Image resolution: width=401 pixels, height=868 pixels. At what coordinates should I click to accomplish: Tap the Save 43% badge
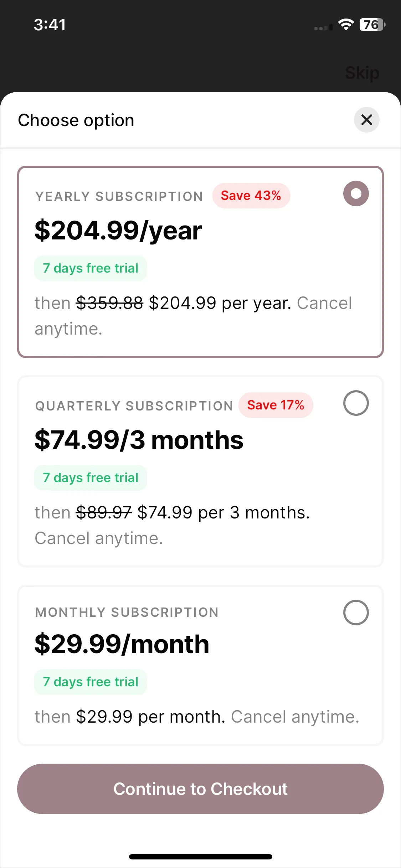(x=251, y=196)
